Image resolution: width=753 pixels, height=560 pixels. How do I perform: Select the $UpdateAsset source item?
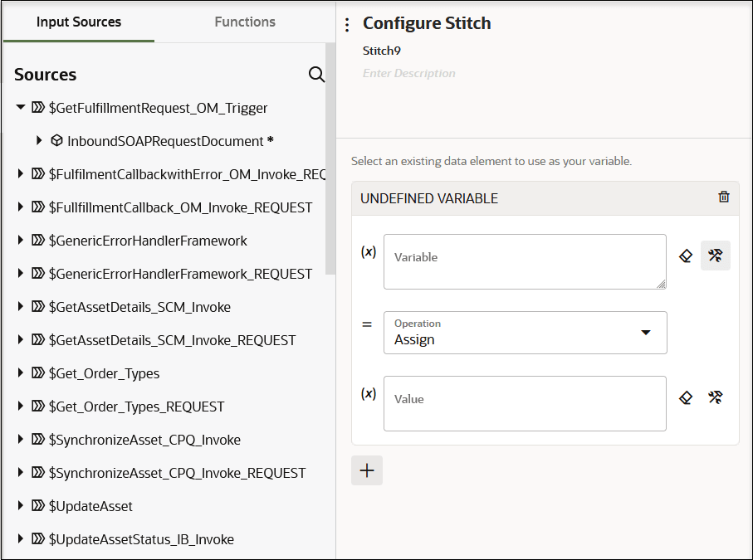pyautogui.click(x=90, y=506)
